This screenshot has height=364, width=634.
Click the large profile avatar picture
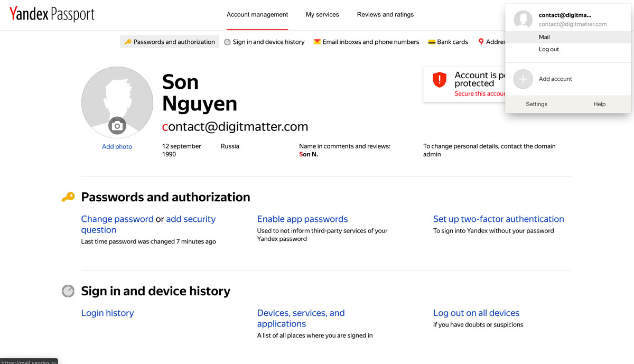coord(117,102)
